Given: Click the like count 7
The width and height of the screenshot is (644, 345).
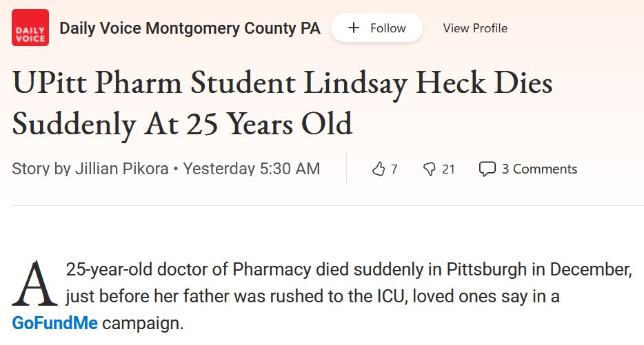Looking at the screenshot, I should [394, 169].
